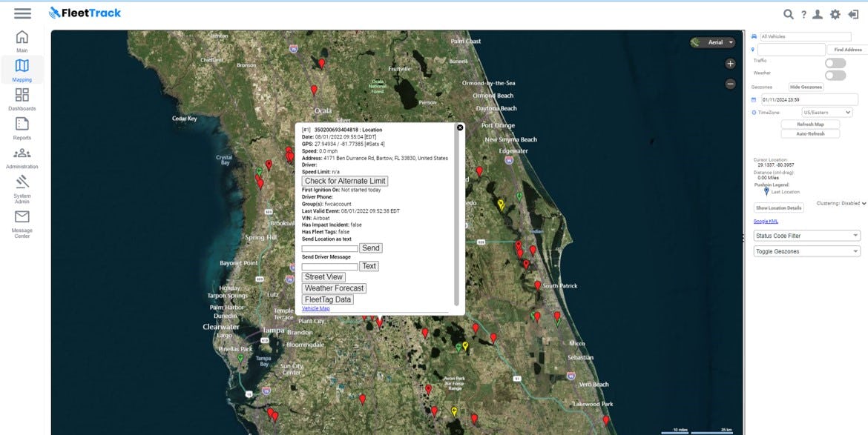Viewport: 868px width, 435px height.
Task: Open the hamburger menu
Action: coord(22,13)
